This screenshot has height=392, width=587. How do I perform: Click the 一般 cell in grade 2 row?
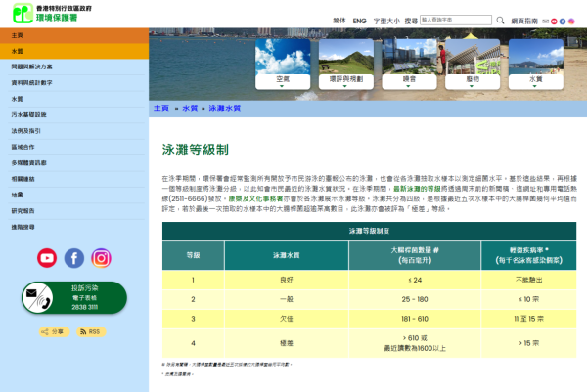click(x=287, y=299)
